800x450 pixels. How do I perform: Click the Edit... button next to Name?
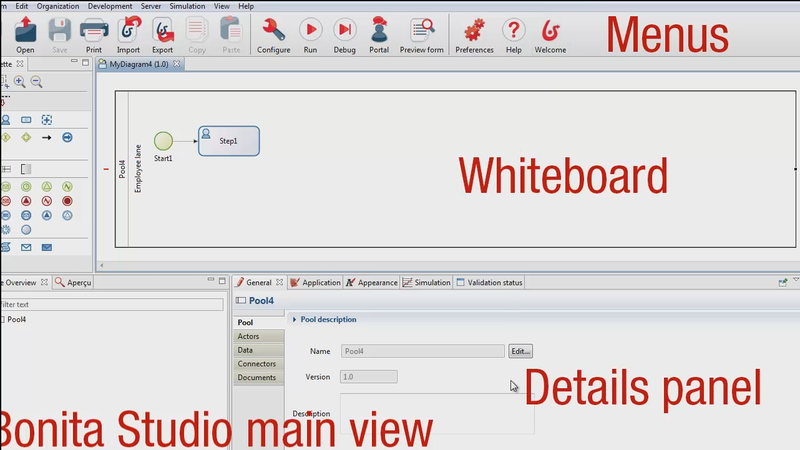click(x=520, y=351)
